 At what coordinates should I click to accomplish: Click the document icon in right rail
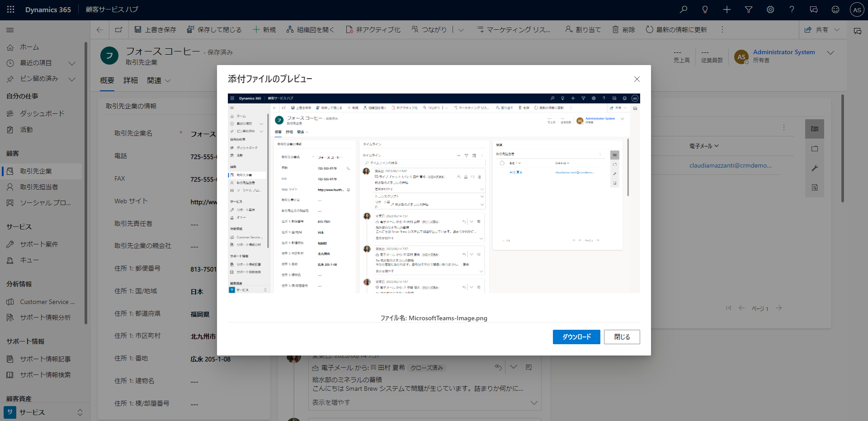[815, 187]
